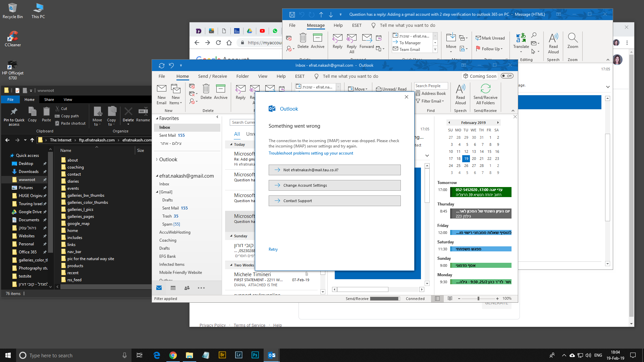Click Chrome reload page icon
The image size is (644, 362).
[x=218, y=43]
